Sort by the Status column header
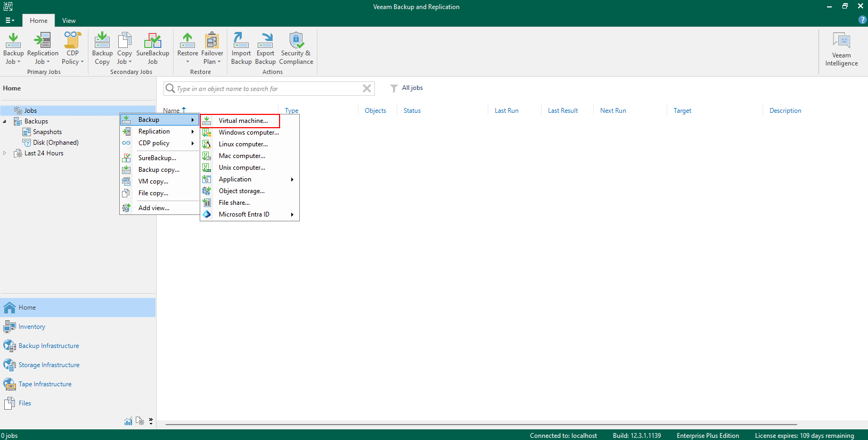 point(412,111)
